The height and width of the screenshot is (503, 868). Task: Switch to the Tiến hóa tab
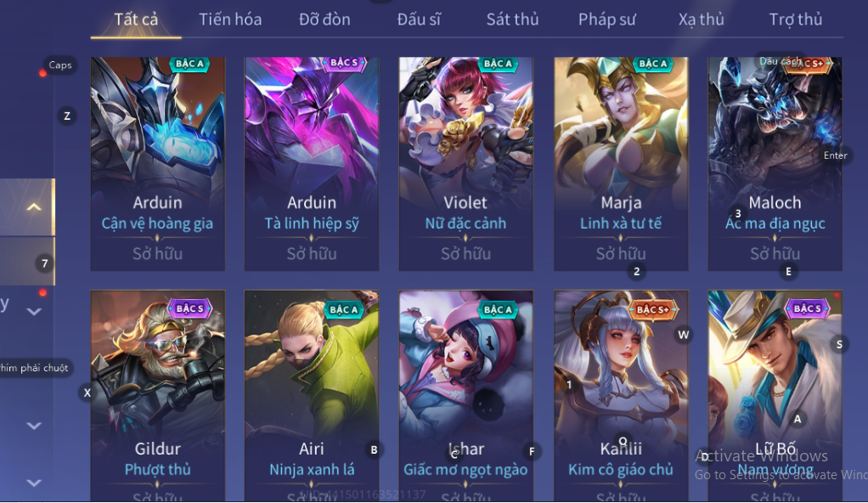click(x=230, y=20)
